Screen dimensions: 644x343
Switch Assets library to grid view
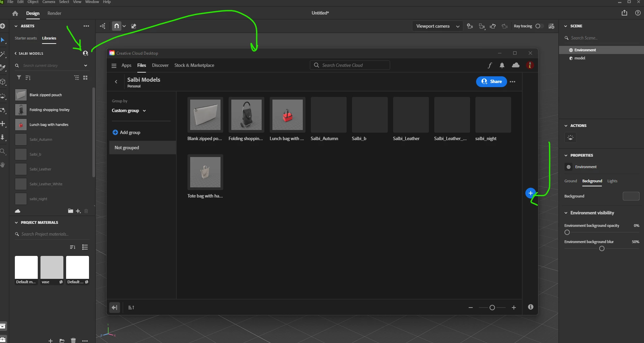(x=85, y=78)
